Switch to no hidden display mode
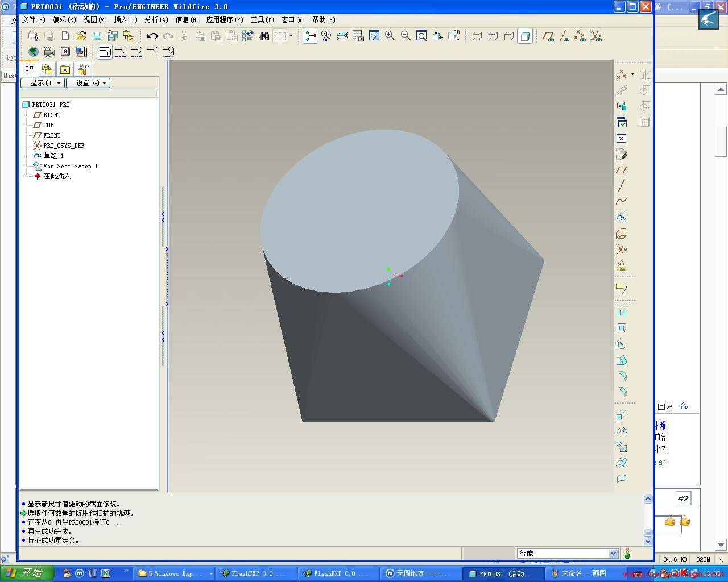 click(509, 36)
